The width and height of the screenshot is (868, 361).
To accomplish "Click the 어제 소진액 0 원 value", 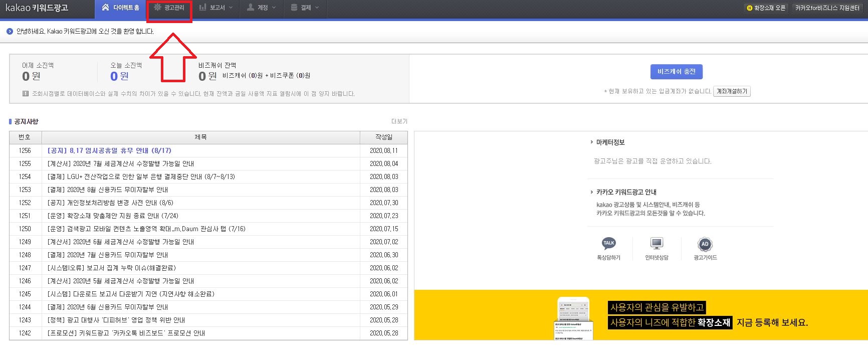I will click(31, 76).
